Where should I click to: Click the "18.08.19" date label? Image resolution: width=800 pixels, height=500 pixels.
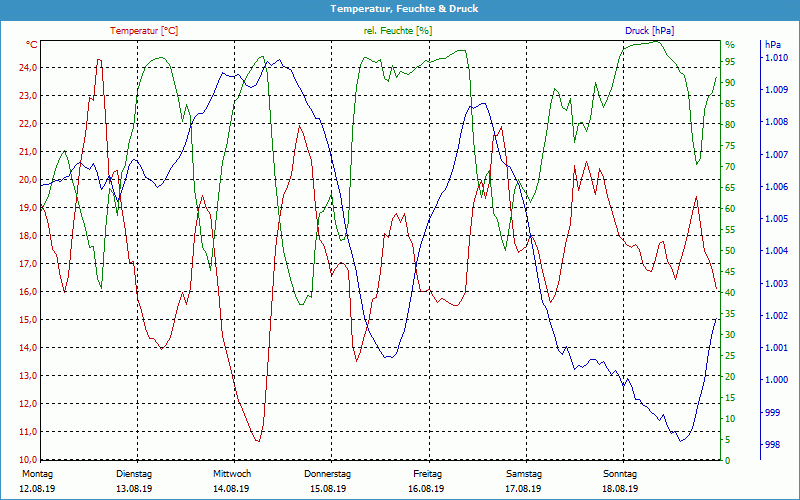pyautogui.click(x=620, y=489)
